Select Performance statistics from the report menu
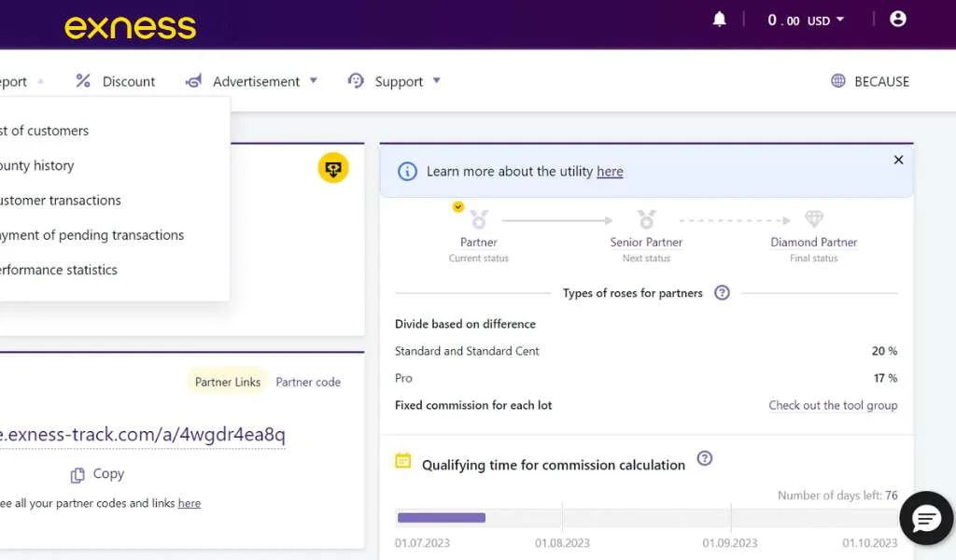 pos(58,270)
